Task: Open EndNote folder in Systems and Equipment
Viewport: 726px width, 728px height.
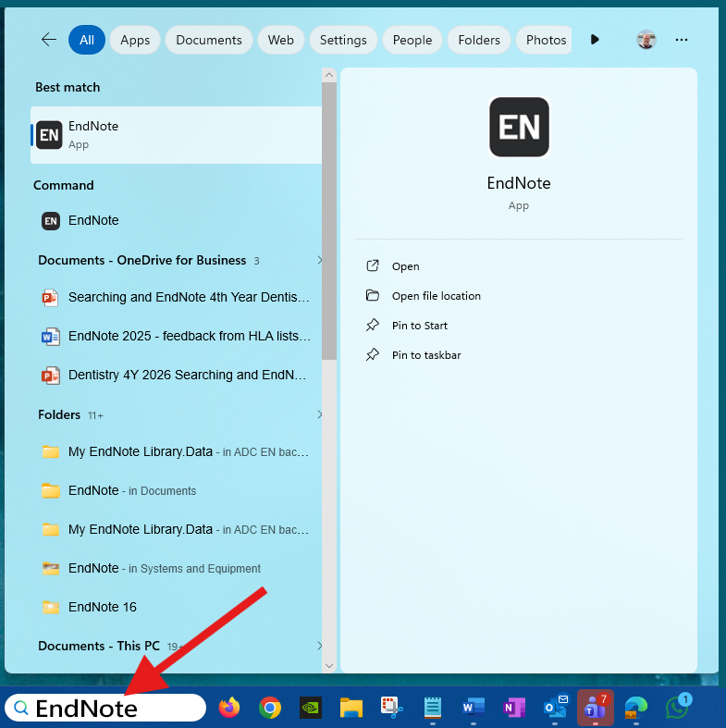Action: pos(176,568)
